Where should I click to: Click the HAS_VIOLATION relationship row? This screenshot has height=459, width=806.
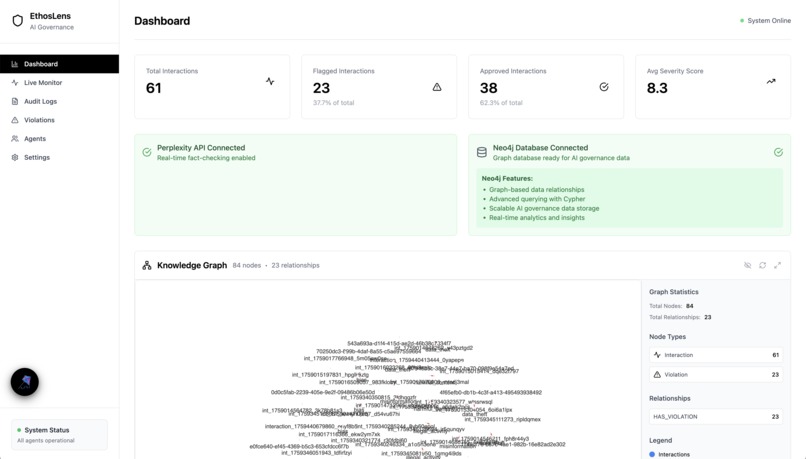(x=716, y=417)
